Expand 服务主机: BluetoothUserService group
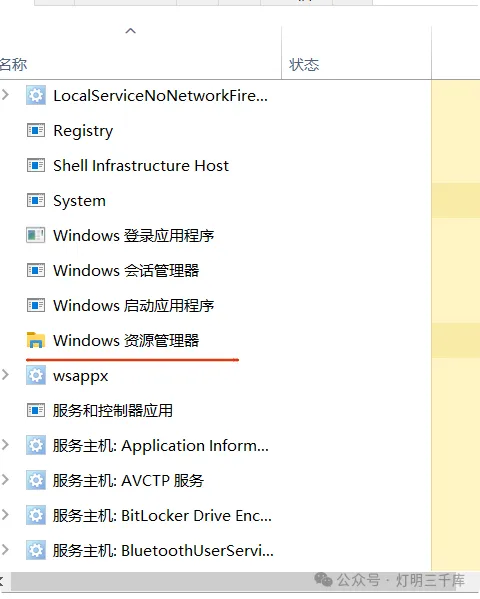480x599 pixels. (5, 550)
